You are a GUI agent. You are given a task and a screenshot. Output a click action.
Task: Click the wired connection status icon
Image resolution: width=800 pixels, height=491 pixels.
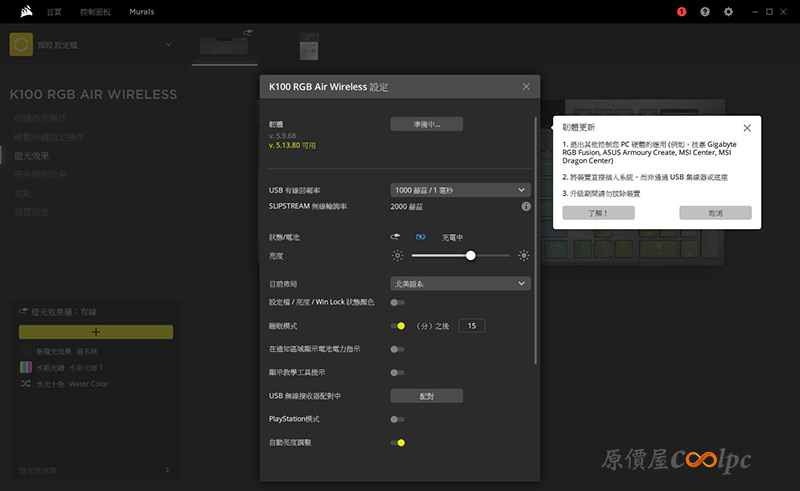(395, 237)
